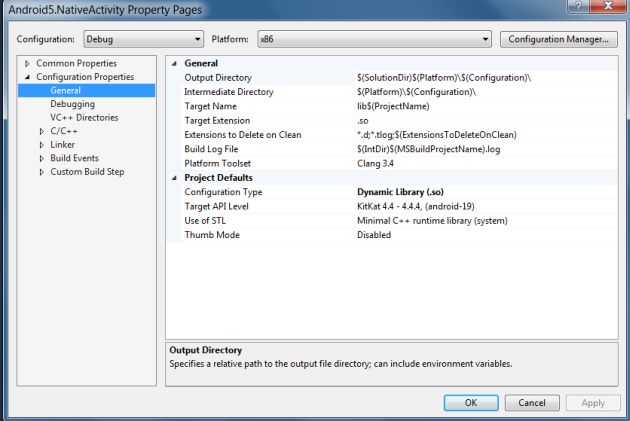Click the Apply button

[x=593, y=403]
